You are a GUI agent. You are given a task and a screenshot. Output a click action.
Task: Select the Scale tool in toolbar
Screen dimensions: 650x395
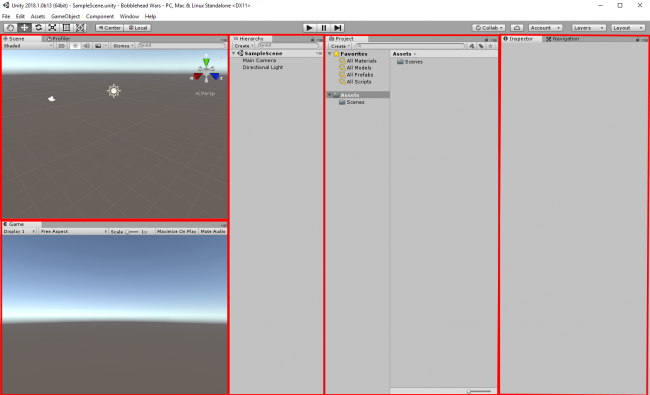tap(52, 28)
